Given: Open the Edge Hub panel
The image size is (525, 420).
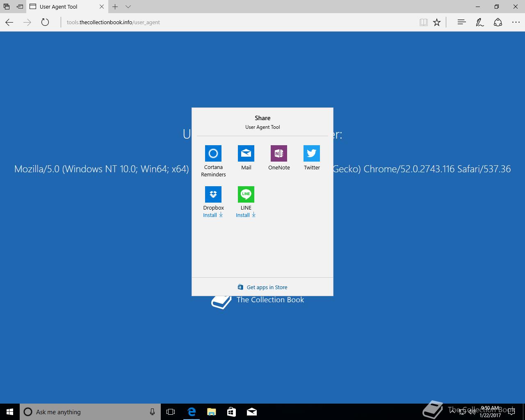Looking at the screenshot, I should [x=461, y=22].
